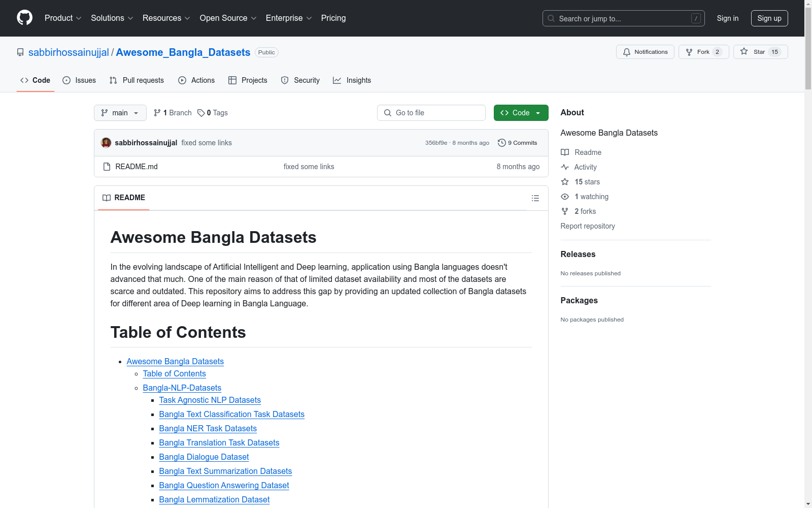The height and width of the screenshot is (508, 812).
Task: Go to Bangla Text Summarization Datasets
Action: pyautogui.click(x=226, y=471)
